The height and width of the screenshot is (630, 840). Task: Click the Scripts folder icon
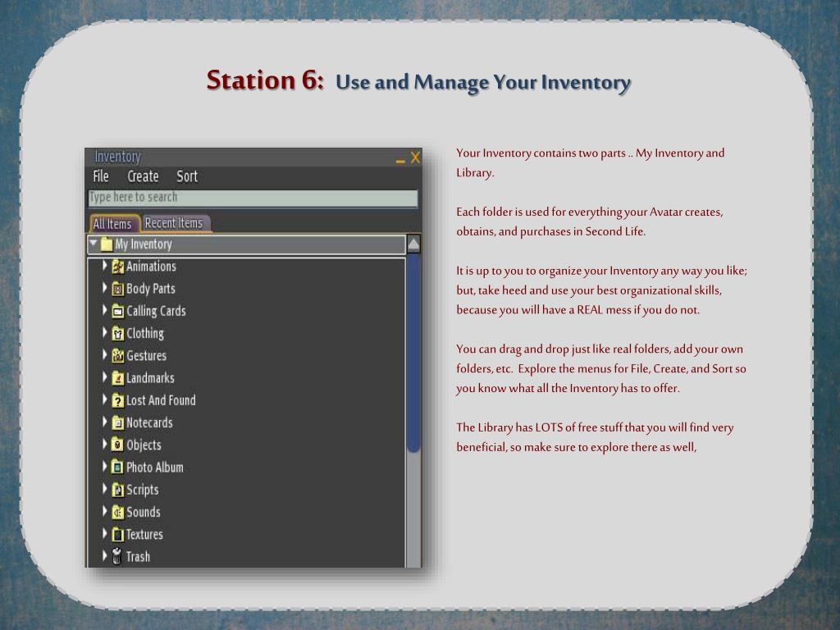[x=118, y=491]
